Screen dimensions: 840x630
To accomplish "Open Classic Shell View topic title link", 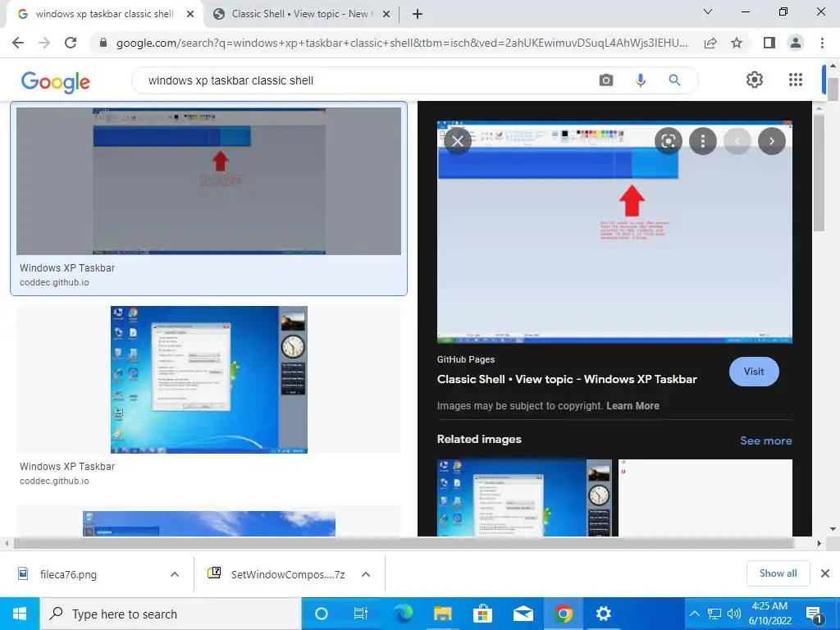I will 567,379.
